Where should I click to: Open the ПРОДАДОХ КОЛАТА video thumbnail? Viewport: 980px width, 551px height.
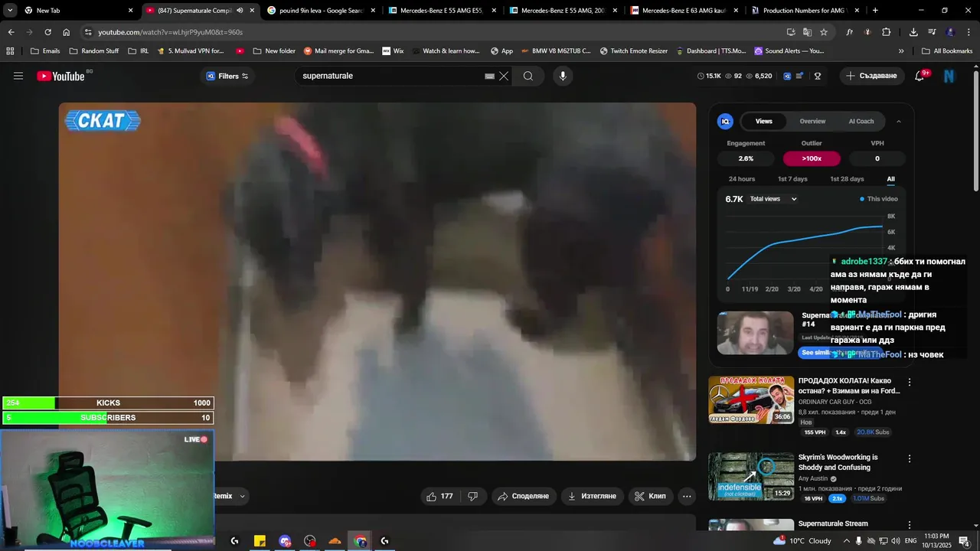[751, 399]
